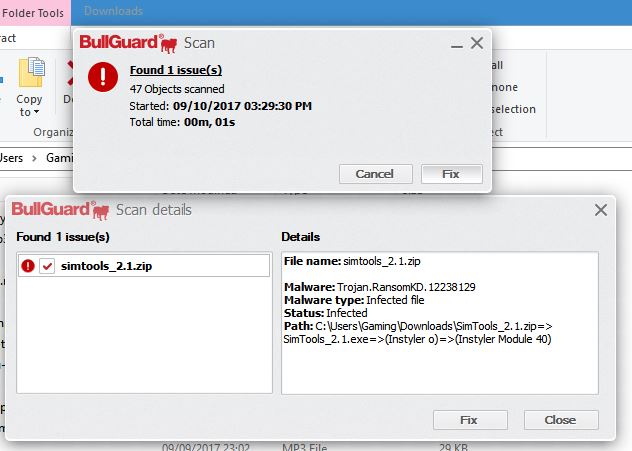Viewport: 632px width, 451px height.
Task: Click the Malware name Trojan.RansomKD.12238129 text
Action: pyautogui.click(x=406, y=287)
